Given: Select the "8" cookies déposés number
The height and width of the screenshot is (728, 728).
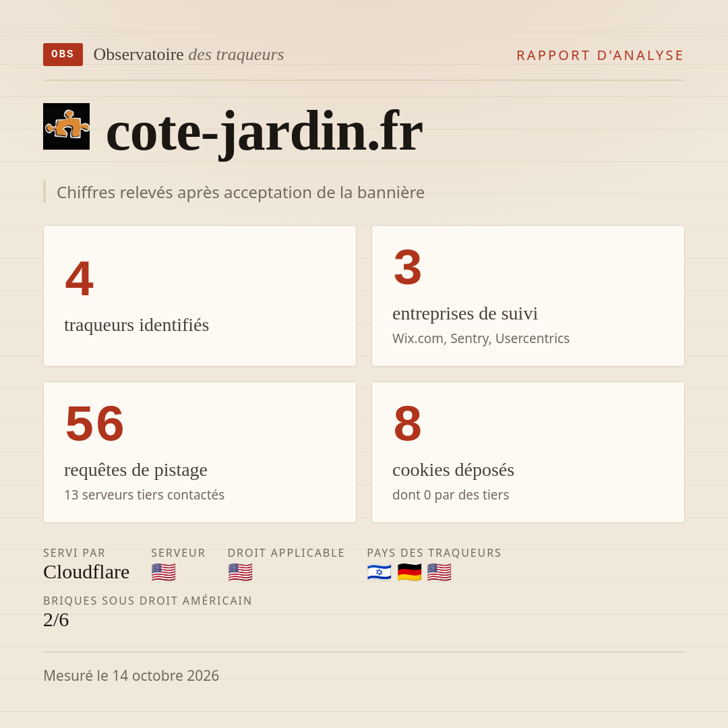Looking at the screenshot, I should [x=408, y=423].
